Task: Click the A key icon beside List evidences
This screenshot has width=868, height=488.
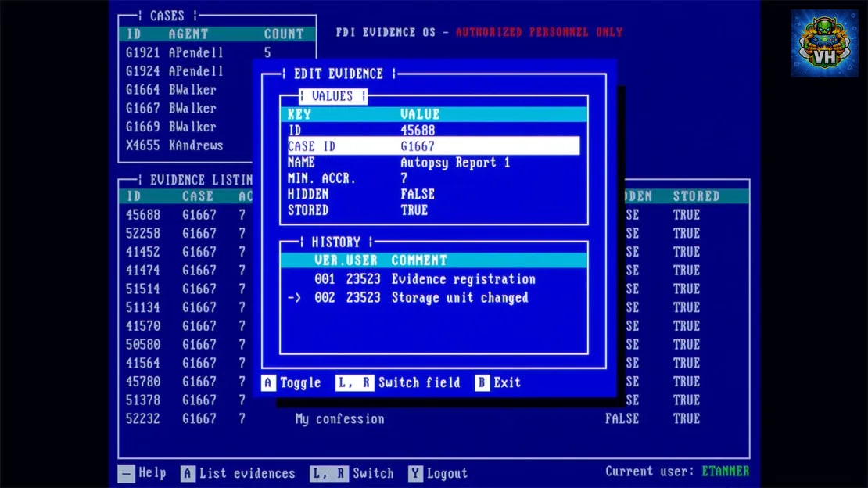Action: tap(188, 474)
